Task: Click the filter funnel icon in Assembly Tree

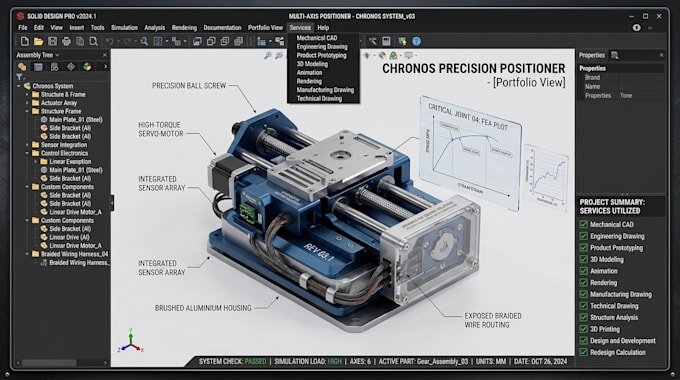Action: (20, 77)
